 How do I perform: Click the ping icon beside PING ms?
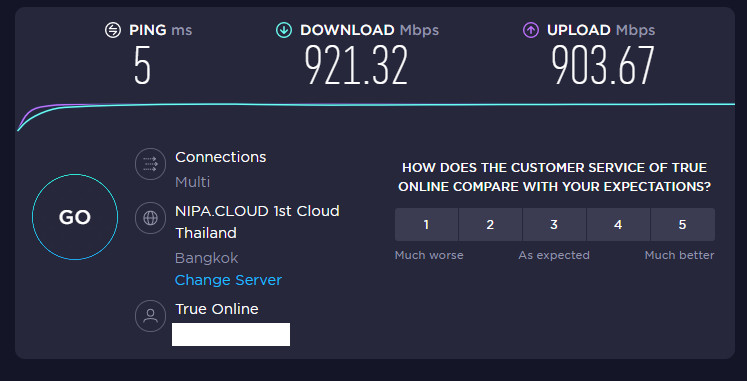113,30
